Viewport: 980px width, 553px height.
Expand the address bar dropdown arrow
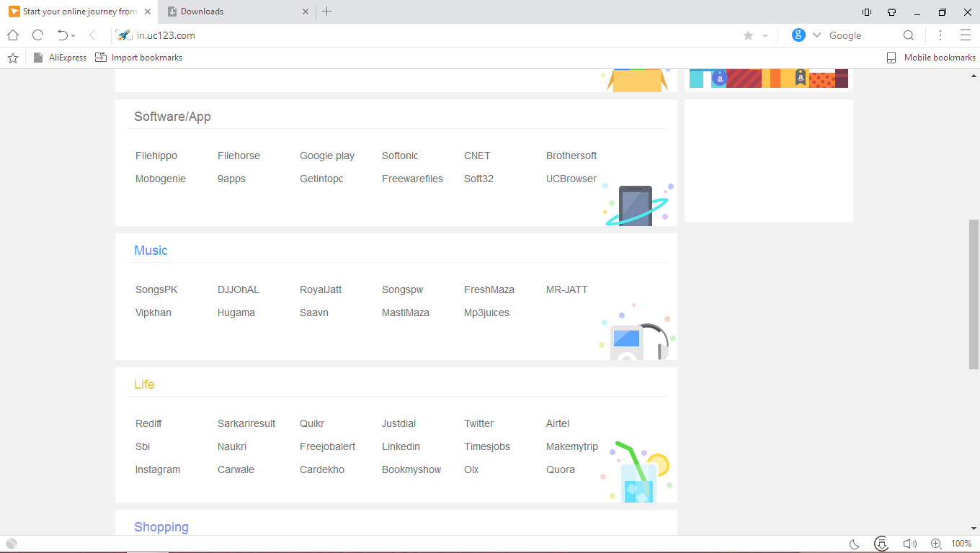point(765,36)
